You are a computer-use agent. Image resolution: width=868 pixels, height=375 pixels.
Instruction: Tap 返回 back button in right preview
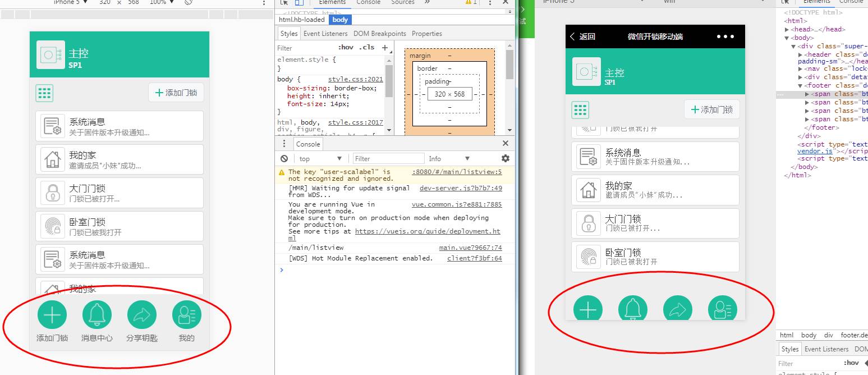[582, 36]
